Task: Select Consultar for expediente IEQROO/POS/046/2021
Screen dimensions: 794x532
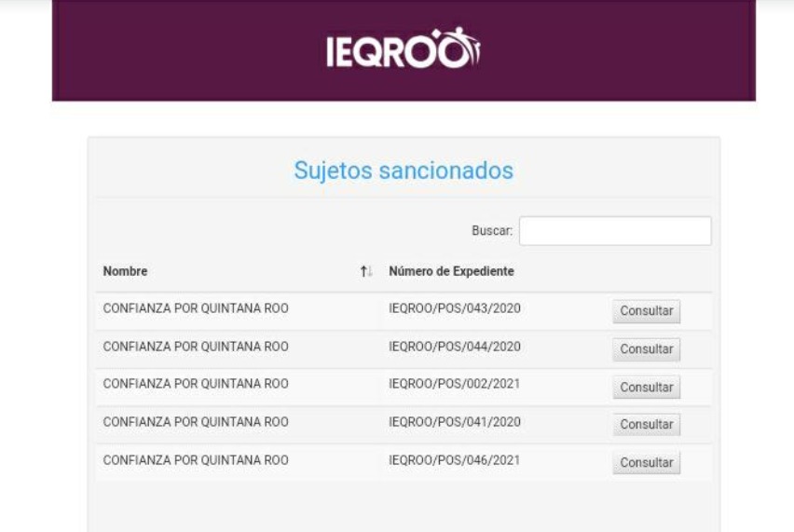Action: 646,463
